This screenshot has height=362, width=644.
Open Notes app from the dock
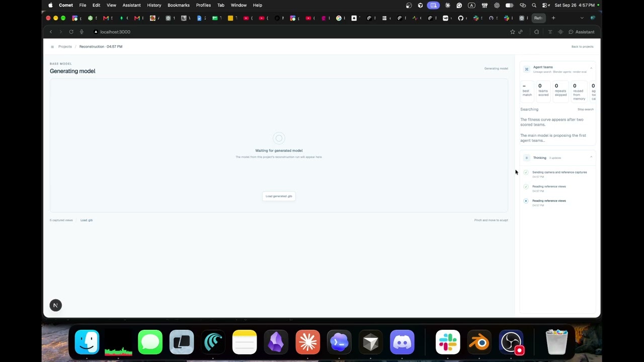pyautogui.click(x=245, y=342)
